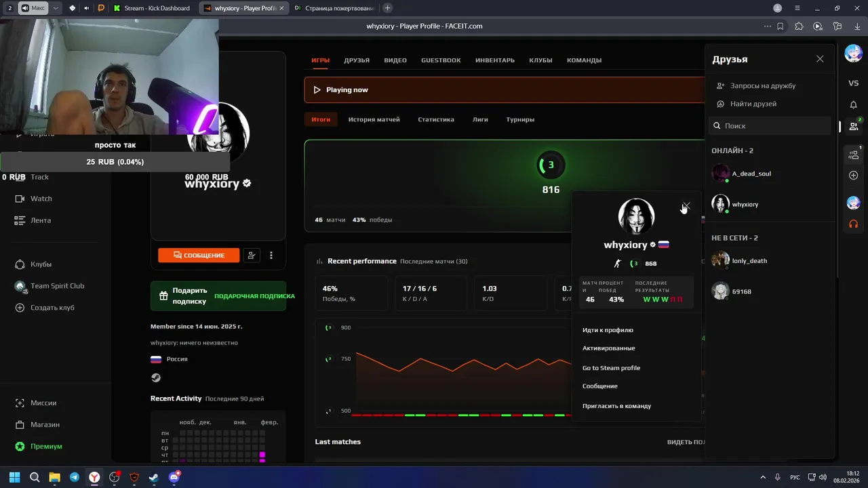Screen dimensions: 868x488
Task: Choose Активированные in player popup
Action: [609, 348]
